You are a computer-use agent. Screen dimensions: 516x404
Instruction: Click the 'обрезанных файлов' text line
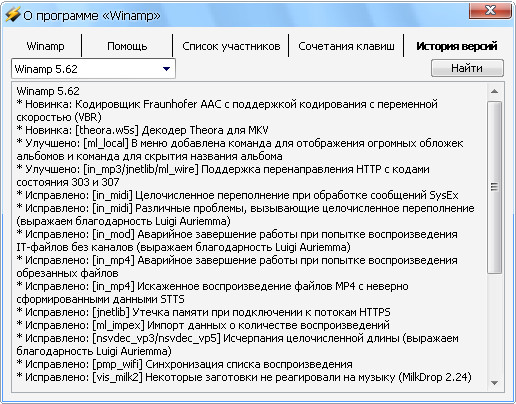click(x=67, y=273)
